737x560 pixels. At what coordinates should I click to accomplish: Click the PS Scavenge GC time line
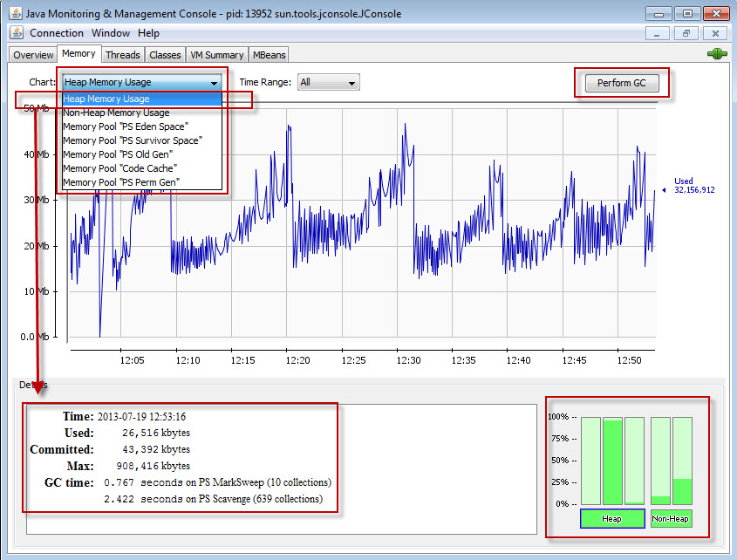[x=214, y=499]
